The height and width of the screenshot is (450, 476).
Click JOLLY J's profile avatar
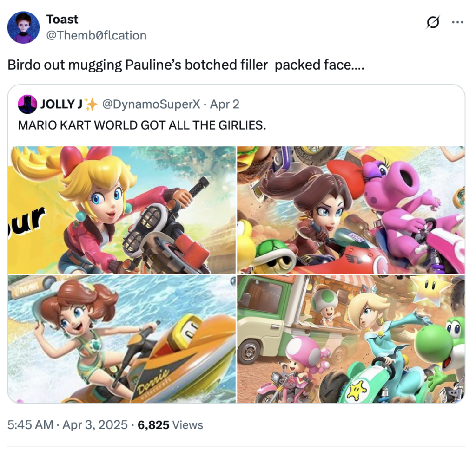tap(27, 104)
